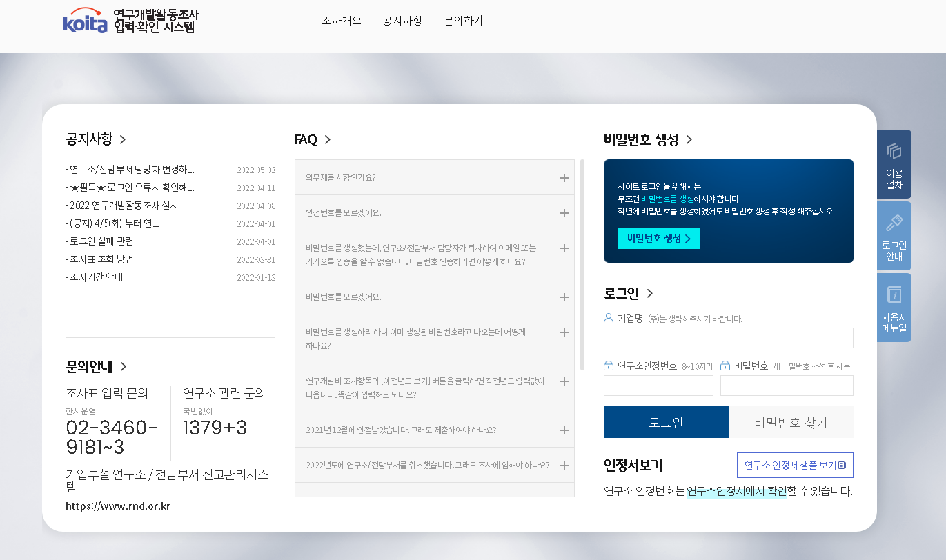This screenshot has height=560, width=946.
Task: Click the arrow next to FAQ heading
Action: [x=328, y=139]
